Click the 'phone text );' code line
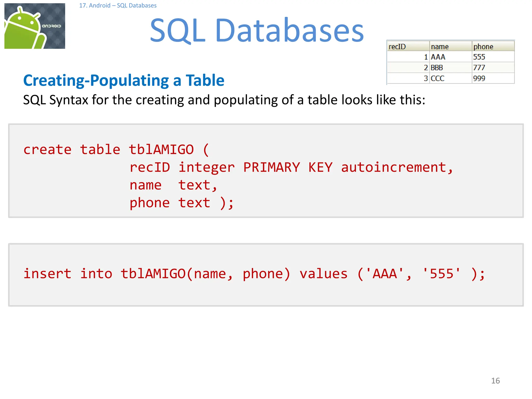 [x=182, y=203]
